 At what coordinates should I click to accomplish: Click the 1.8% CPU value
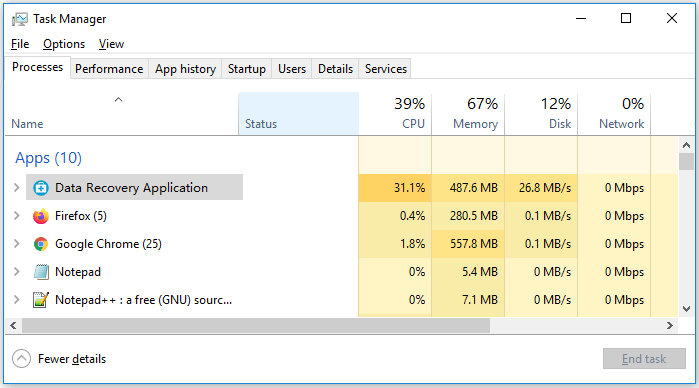412,244
